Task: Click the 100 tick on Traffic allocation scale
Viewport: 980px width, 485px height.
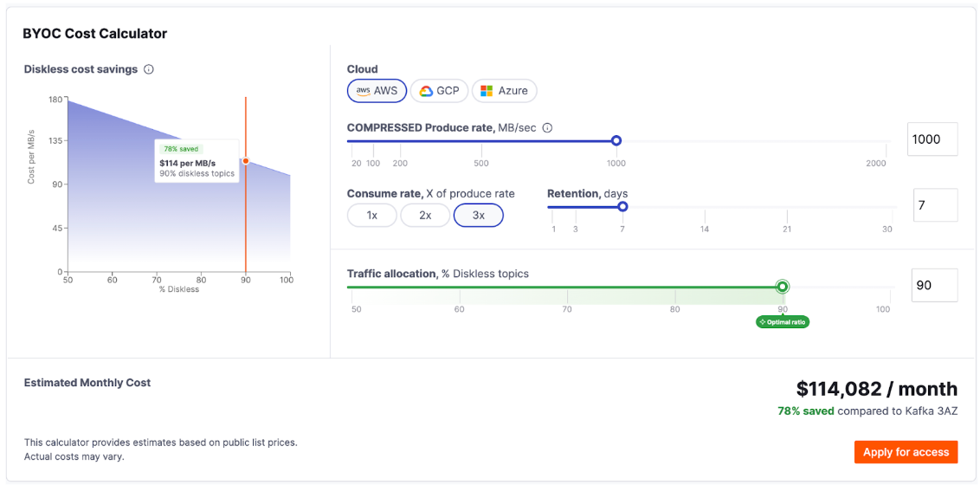Action: 882,309
